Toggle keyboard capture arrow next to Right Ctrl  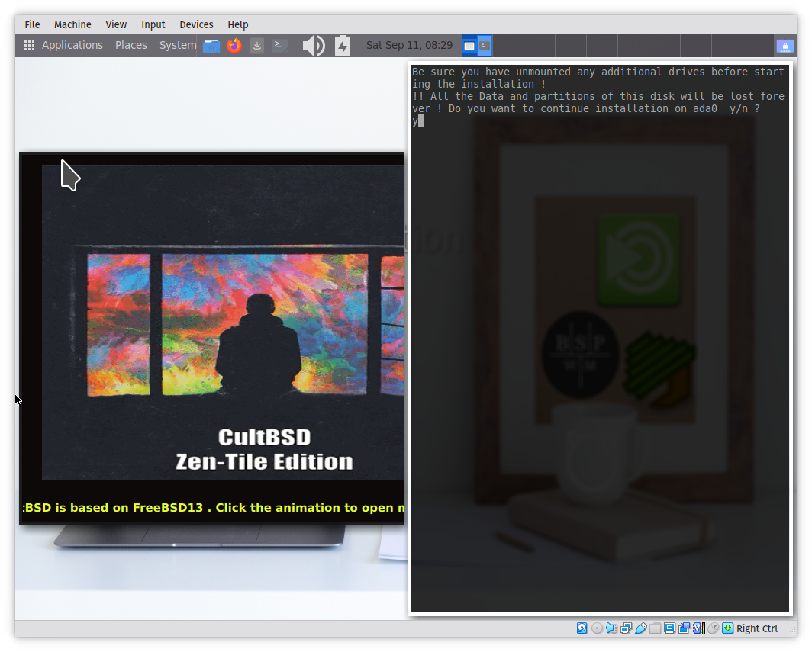pyautogui.click(x=727, y=628)
